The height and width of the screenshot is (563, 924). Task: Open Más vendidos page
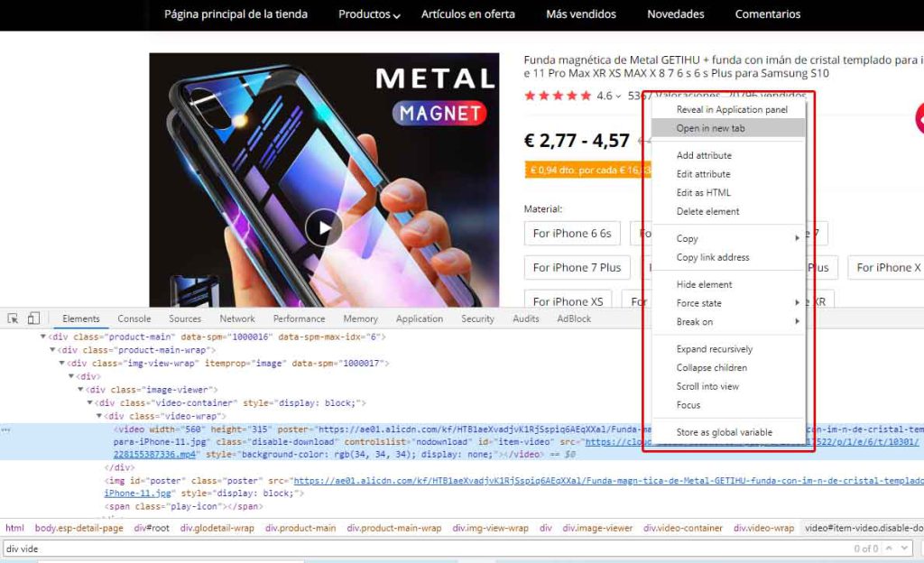(x=581, y=14)
